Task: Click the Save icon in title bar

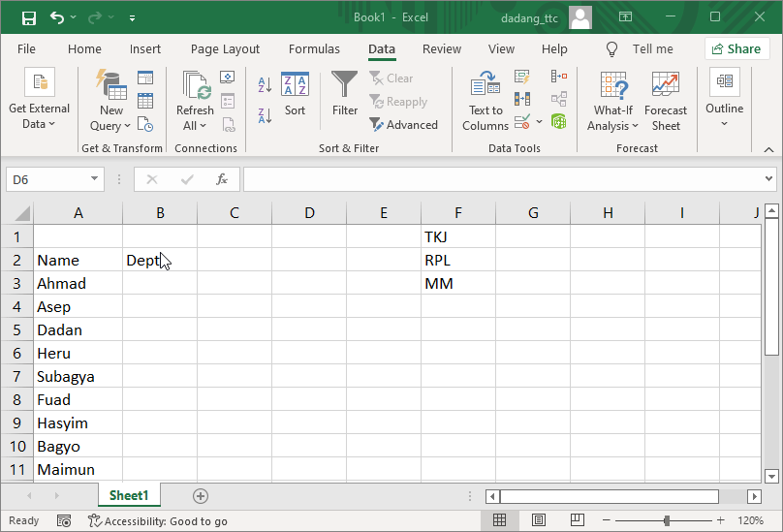Action: [29, 17]
